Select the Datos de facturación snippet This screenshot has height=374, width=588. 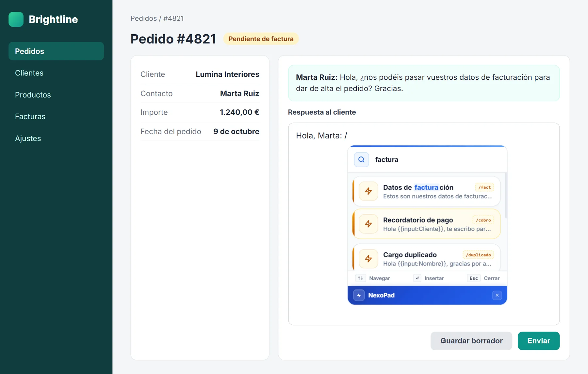(426, 191)
